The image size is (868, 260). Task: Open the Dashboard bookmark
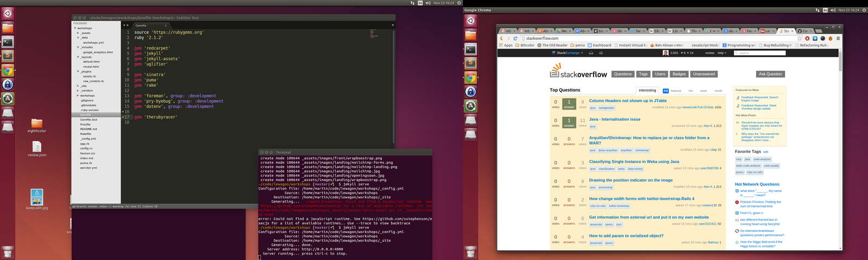pos(599,45)
